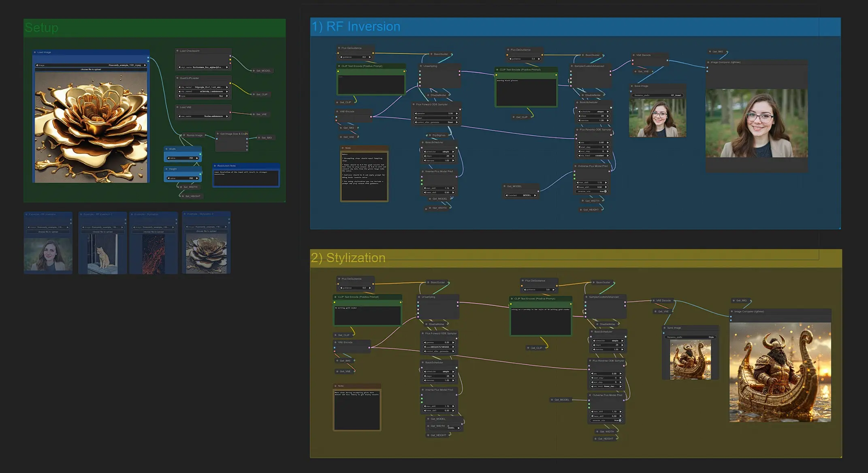
Task: Increase guidance on RF Inversion left Flux DeGuidance
Action: point(369,57)
